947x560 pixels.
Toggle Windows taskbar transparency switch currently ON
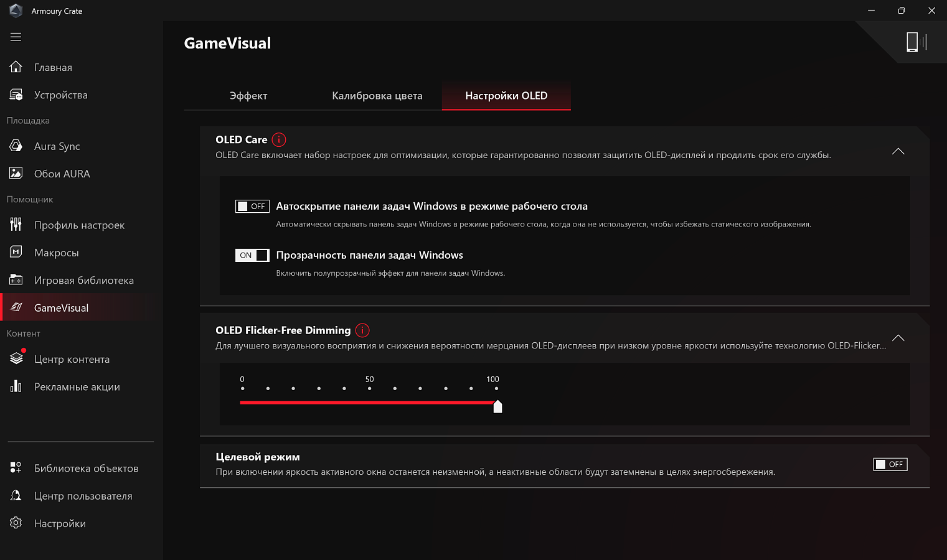(x=252, y=255)
